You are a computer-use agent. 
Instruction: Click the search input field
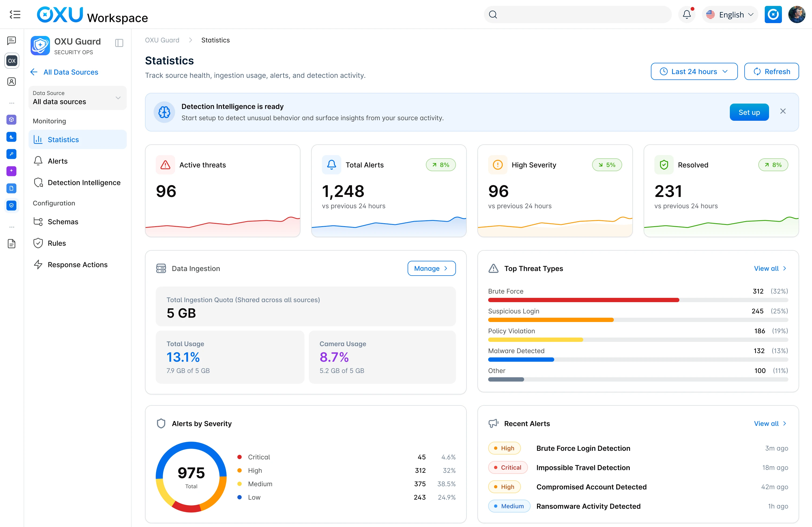[x=577, y=14]
